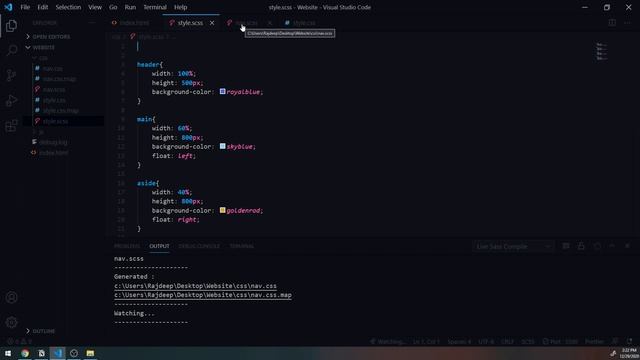Select indentation Spaces: 4 in status bar
The width and height of the screenshot is (640, 360).
click(459, 342)
